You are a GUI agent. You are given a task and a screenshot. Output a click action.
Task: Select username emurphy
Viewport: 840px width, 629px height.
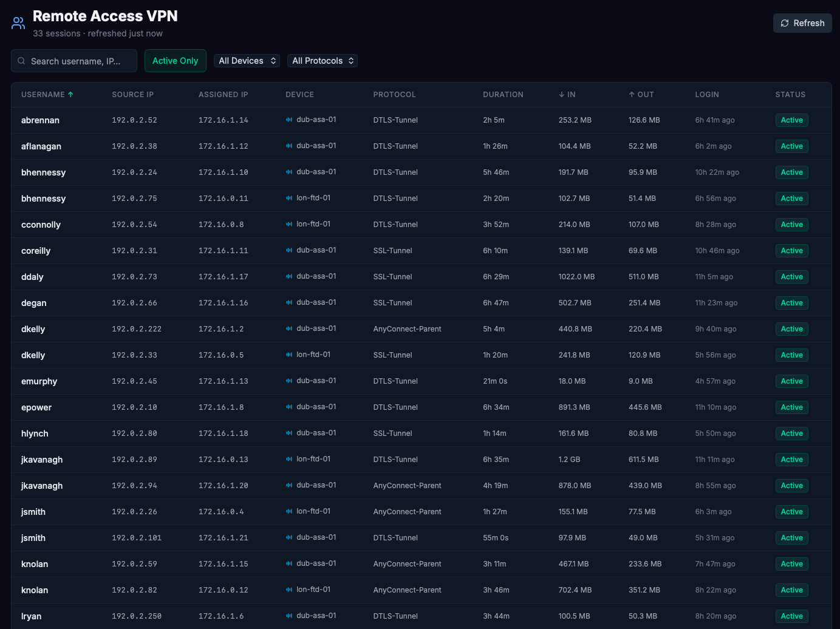coord(39,381)
